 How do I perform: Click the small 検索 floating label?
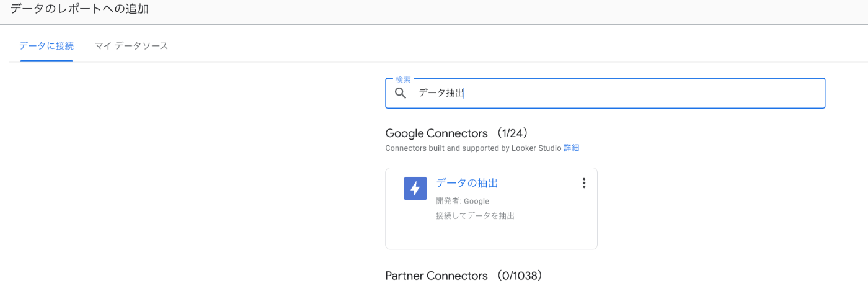click(x=403, y=79)
